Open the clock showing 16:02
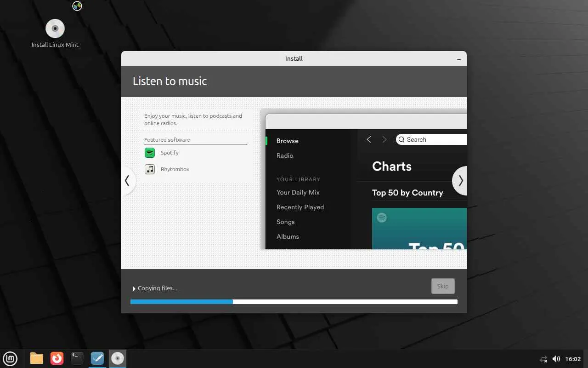 [573, 359]
